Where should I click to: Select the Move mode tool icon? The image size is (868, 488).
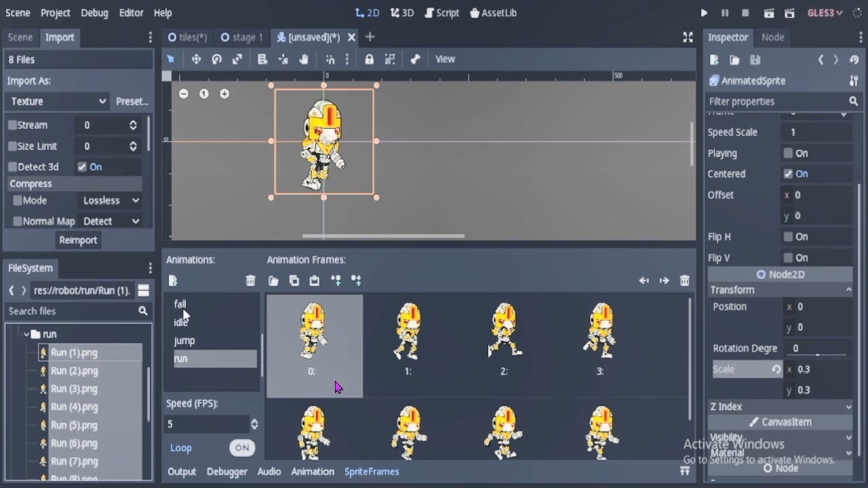click(196, 60)
